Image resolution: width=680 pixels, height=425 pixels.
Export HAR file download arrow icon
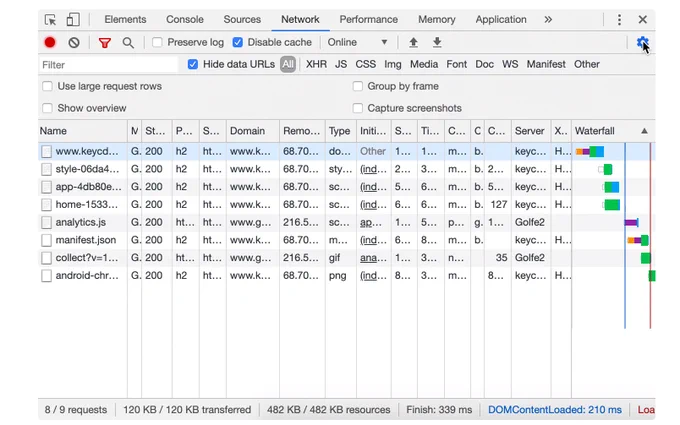click(437, 42)
